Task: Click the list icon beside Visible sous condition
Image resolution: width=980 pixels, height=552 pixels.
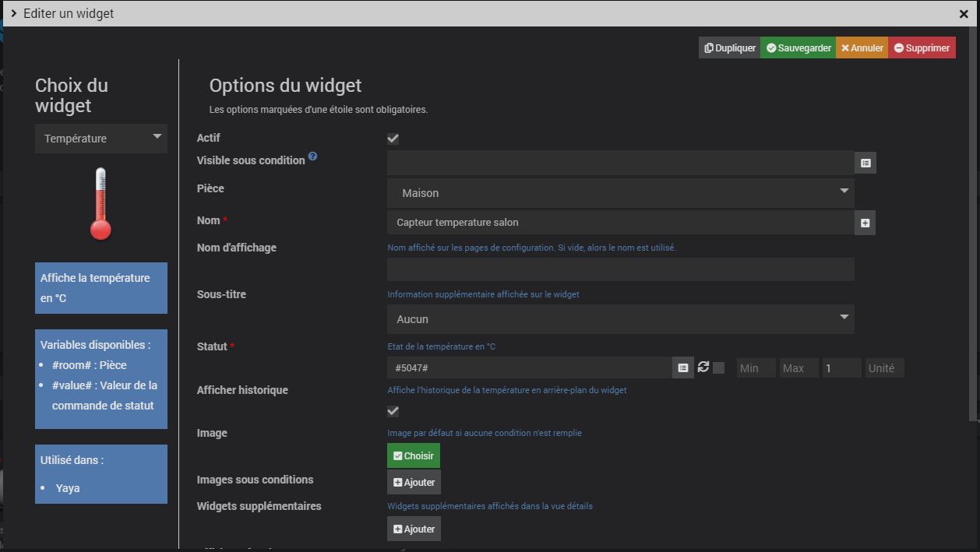Action: click(x=865, y=163)
